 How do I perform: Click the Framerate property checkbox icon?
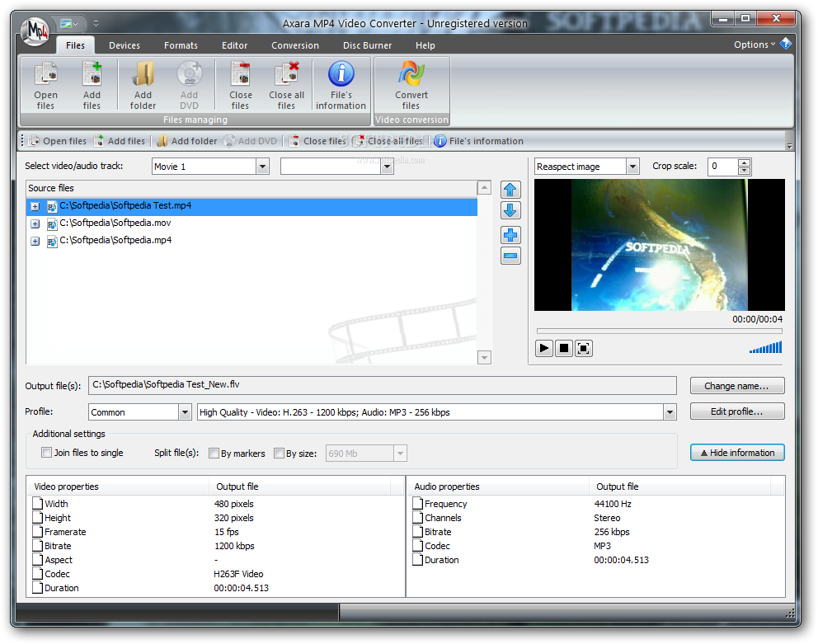[x=38, y=532]
